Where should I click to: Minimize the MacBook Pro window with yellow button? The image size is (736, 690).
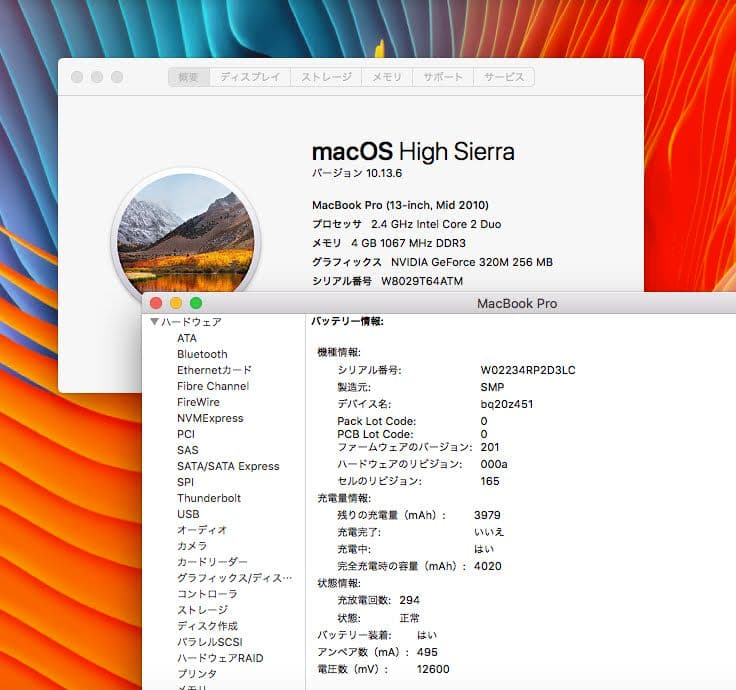[x=176, y=303]
